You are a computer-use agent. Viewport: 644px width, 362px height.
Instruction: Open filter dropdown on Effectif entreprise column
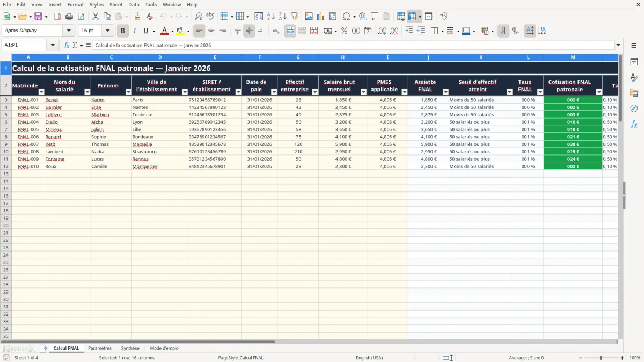pos(314,92)
